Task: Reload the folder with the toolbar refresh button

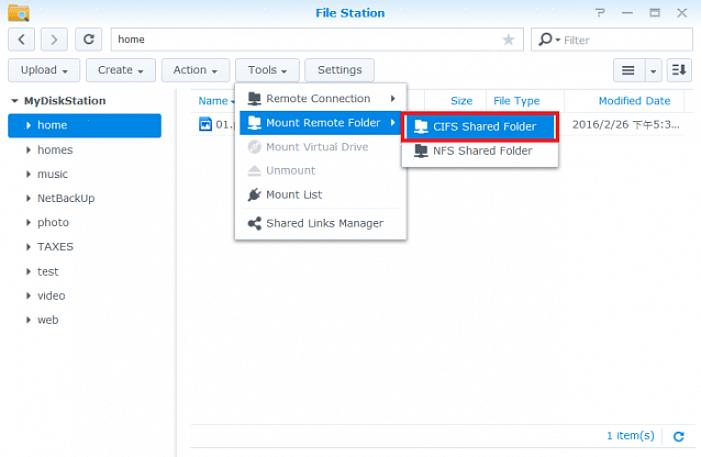Action: coord(89,39)
